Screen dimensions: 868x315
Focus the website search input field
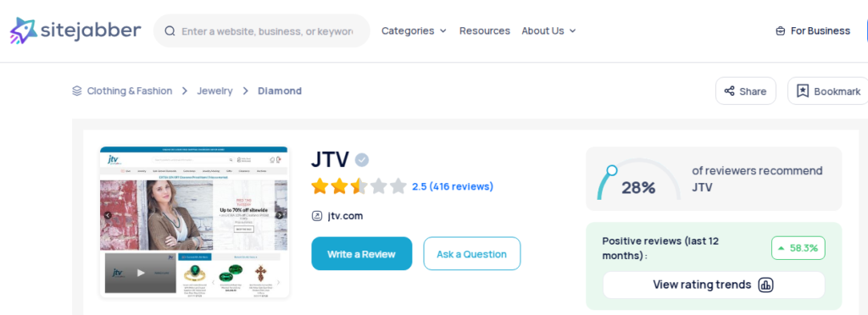click(261, 31)
